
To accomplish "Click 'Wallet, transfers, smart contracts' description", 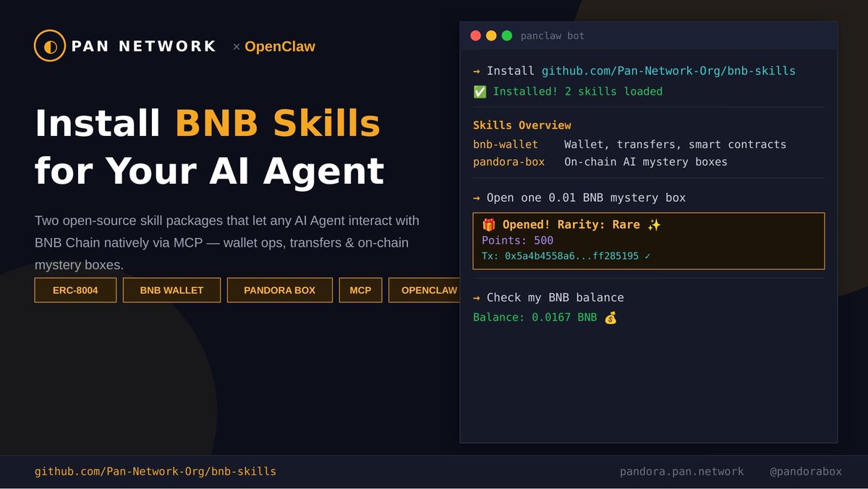I will pos(675,145).
